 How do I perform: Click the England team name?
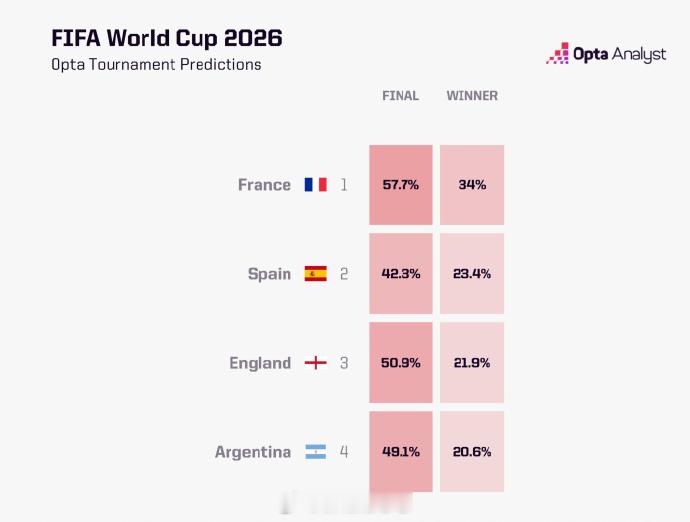point(260,363)
